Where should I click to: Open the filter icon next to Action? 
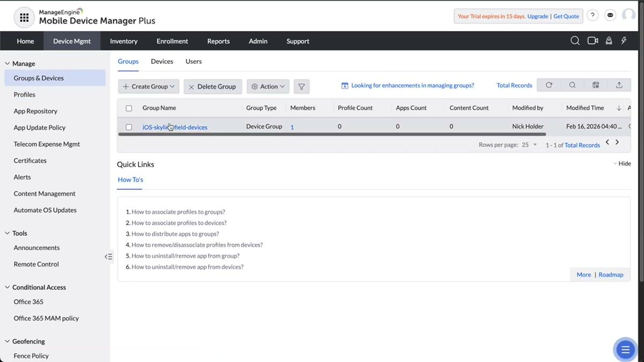[301, 86]
